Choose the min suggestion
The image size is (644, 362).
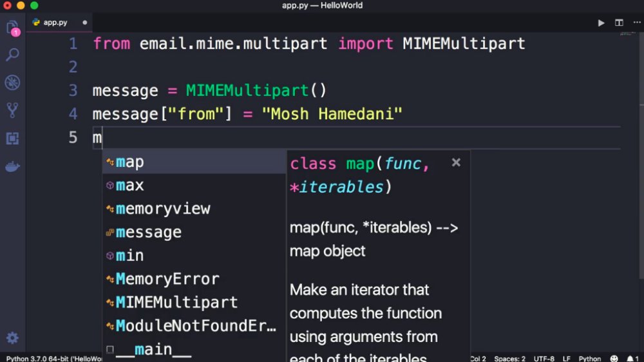[x=194, y=256]
